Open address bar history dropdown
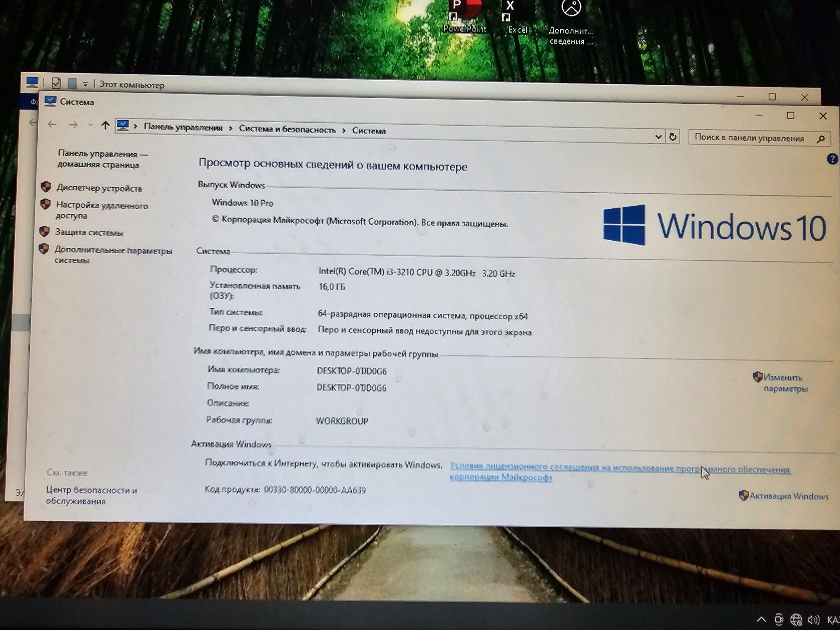Screen dimensions: 840x630 tap(658, 137)
